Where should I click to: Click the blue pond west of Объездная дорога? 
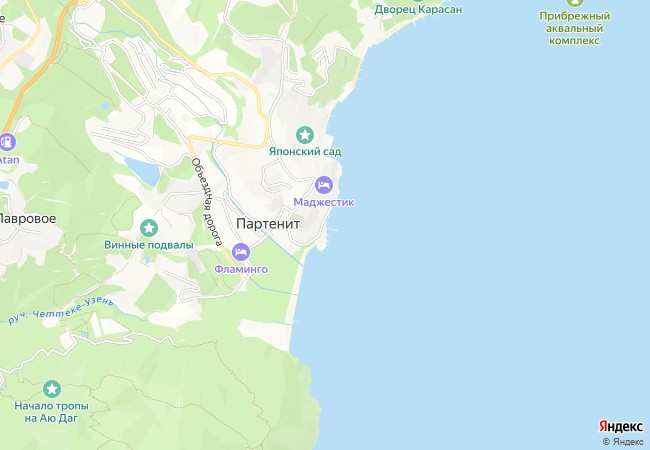click(143, 172)
